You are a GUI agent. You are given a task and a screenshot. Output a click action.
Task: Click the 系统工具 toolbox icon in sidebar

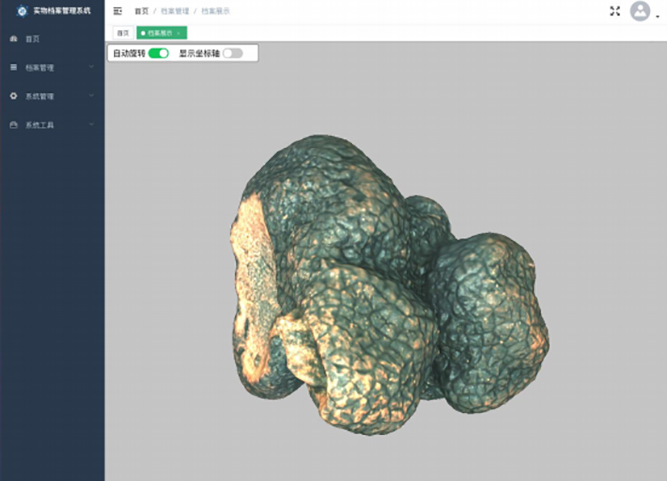pos(13,125)
